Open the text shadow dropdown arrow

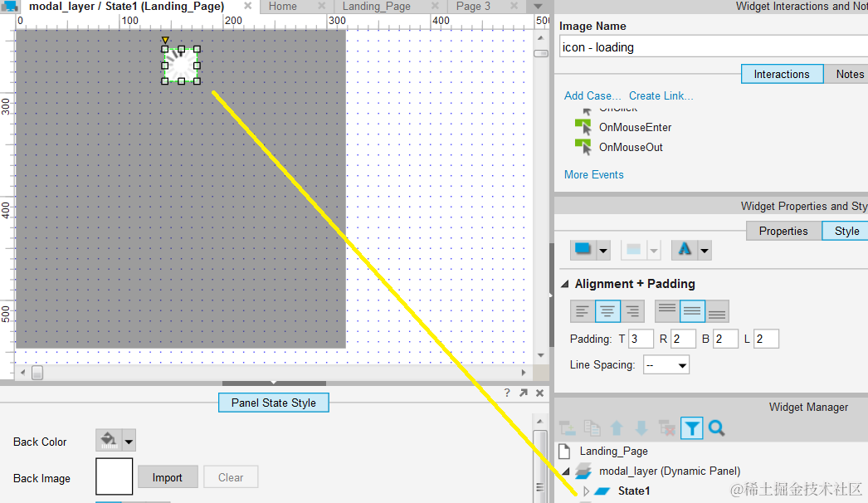[705, 251]
